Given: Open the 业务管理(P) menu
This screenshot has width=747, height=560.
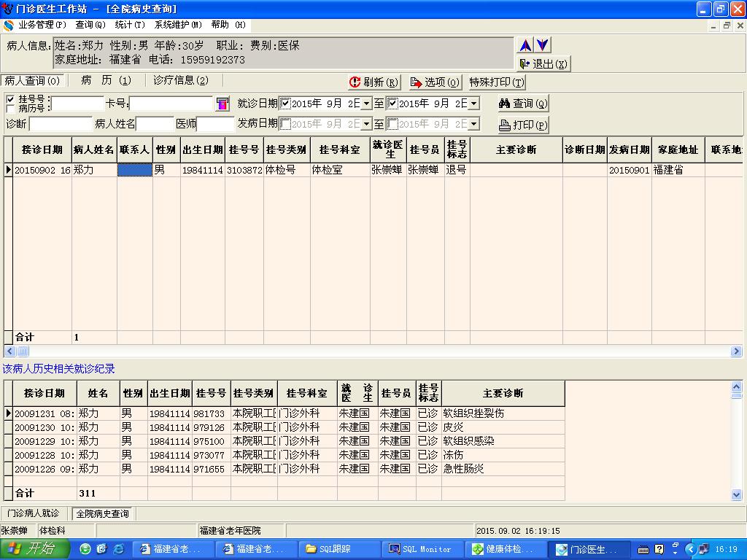Looking at the screenshot, I should [x=42, y=25].
